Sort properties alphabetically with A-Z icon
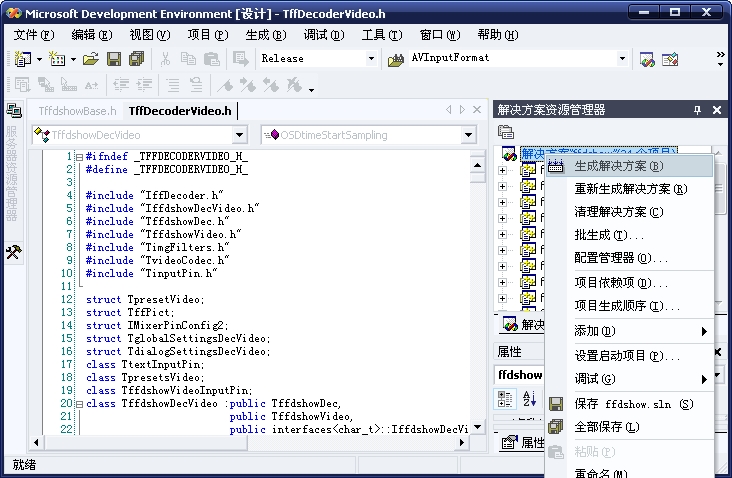 coord(529,399)
